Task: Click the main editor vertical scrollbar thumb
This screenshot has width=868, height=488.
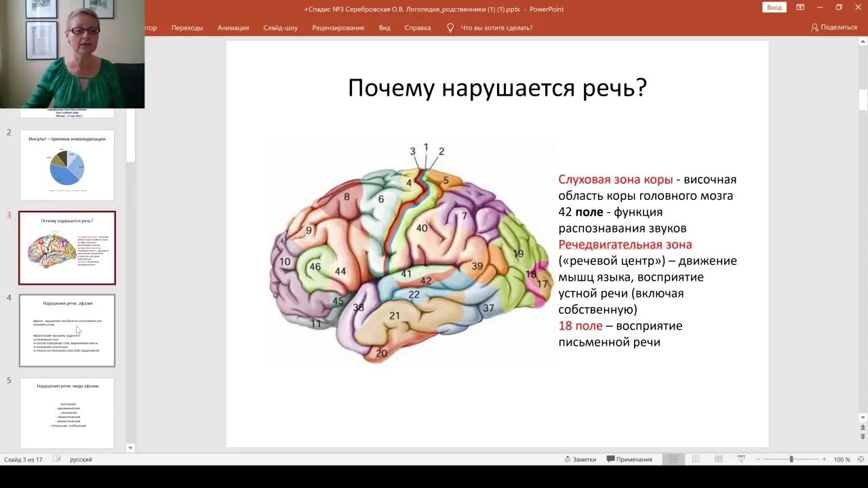Action: click(863, 99)
